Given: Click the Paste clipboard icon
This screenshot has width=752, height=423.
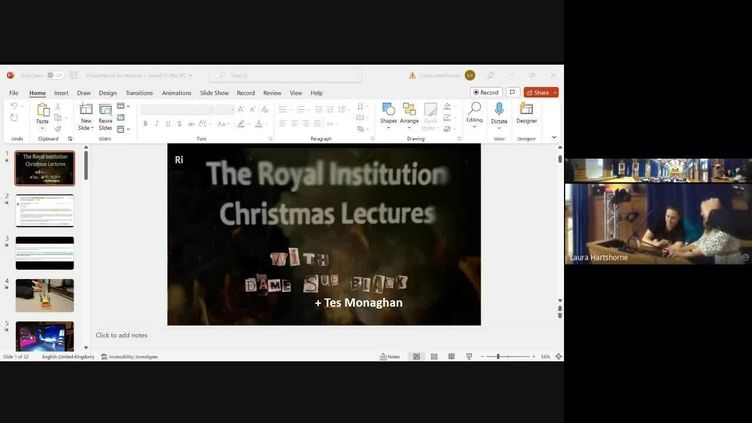Looking at the screenshot, I should click(x=43, y=110).
